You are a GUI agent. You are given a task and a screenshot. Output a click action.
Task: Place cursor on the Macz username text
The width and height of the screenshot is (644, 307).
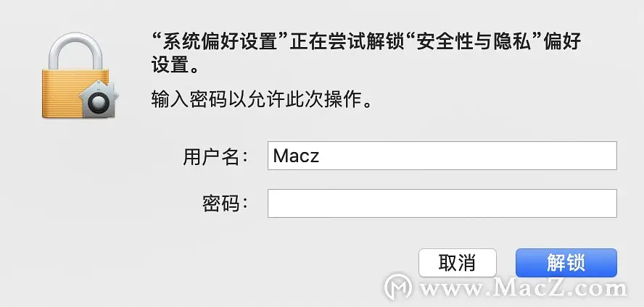click(296, 156)
